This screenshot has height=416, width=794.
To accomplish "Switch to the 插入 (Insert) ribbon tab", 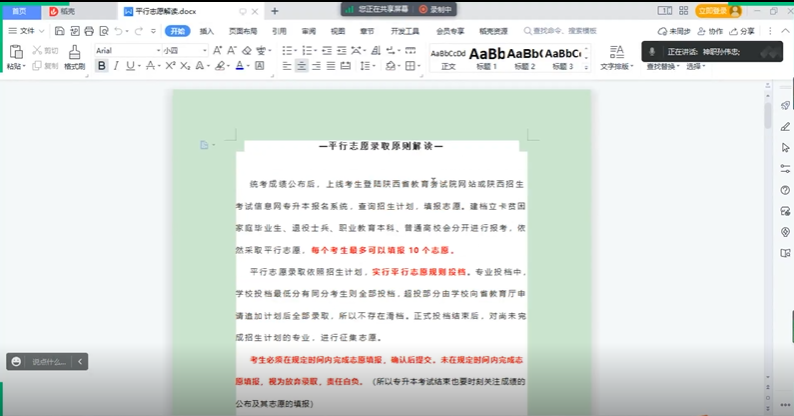I will [x=207, y=31].
